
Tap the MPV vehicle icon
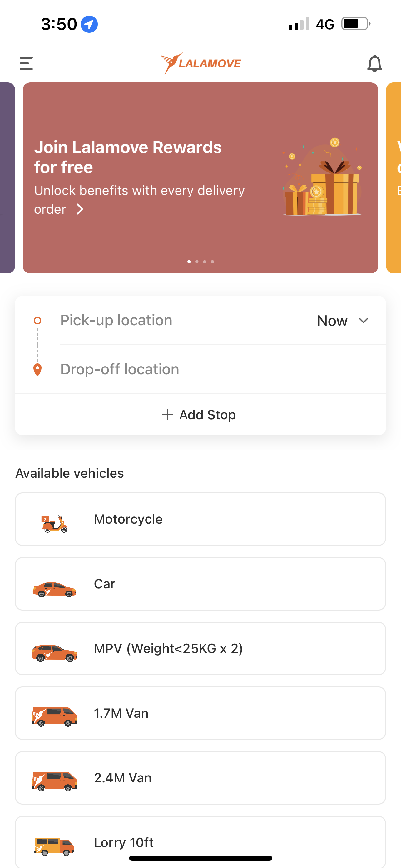point(54,653)
